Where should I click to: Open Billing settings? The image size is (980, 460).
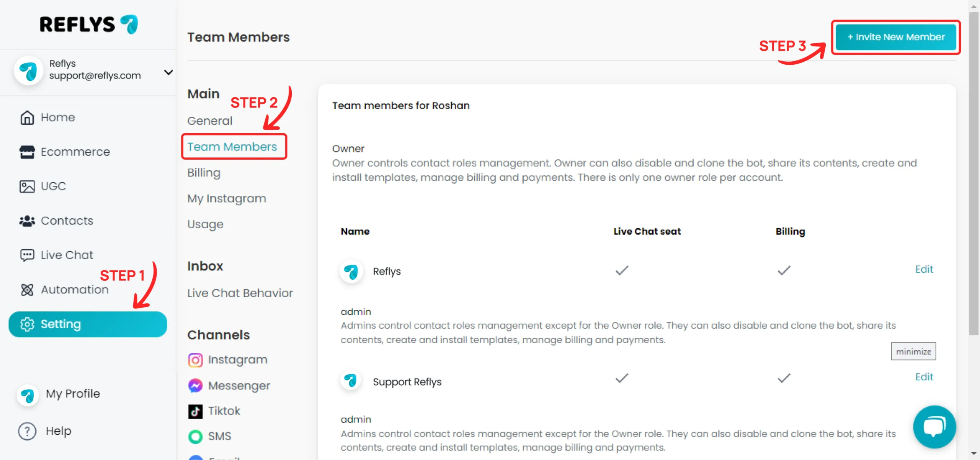[204, 173]
